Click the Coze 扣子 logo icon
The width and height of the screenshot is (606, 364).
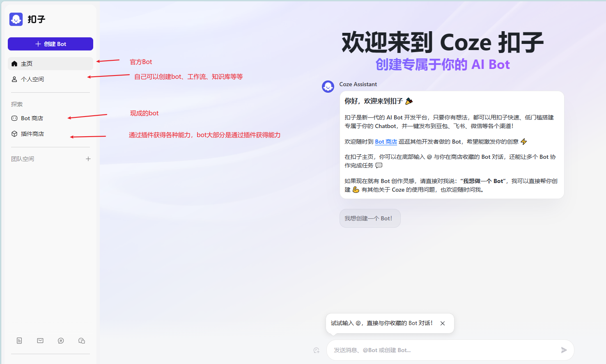click(x=16, y=19)
